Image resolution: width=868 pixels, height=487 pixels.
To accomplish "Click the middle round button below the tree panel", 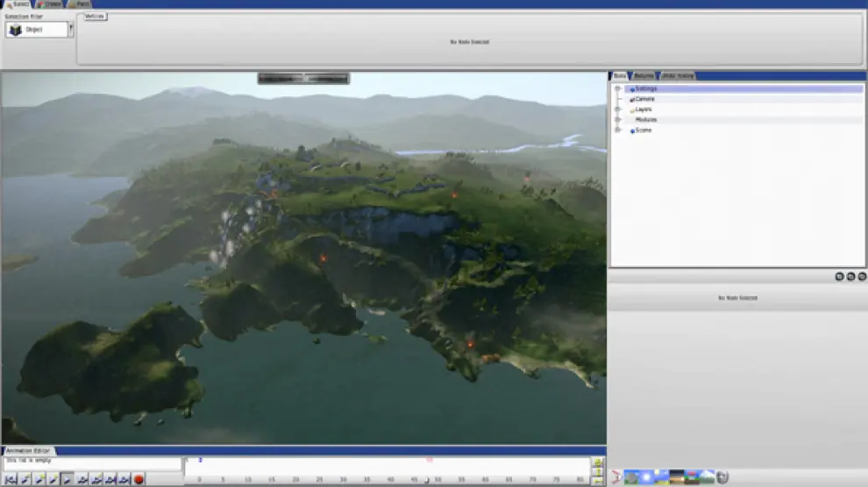I will [x=850, y=277].
